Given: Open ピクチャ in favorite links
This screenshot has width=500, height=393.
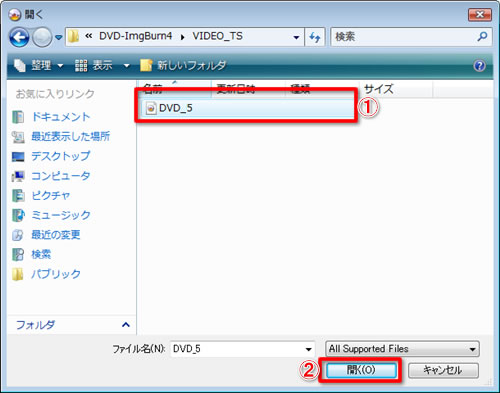Looking at the screenshot, I should tap(51, 195).
